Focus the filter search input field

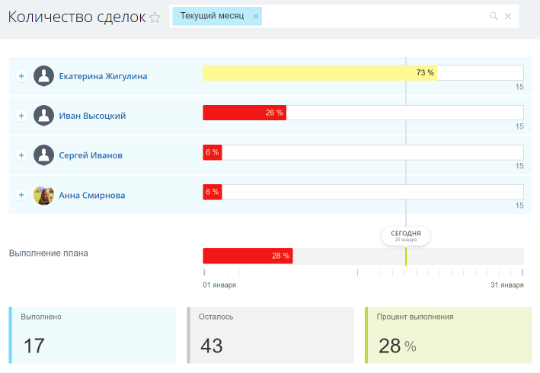click(x=374, y=16)
